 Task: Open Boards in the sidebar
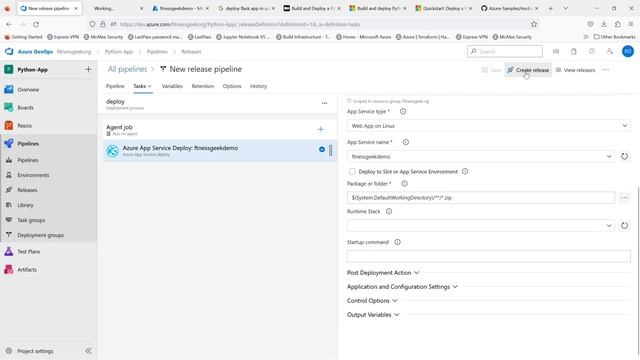[25, 107]
